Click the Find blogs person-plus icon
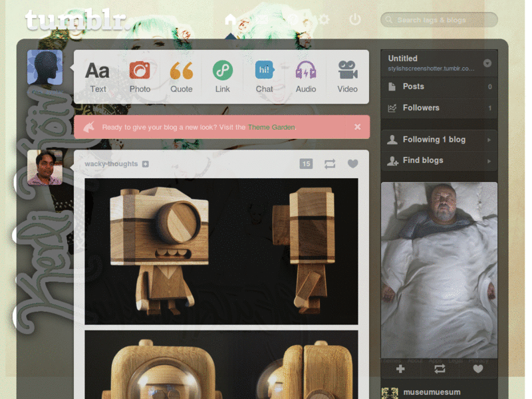 pyautogui.click(x=392, y=161)
